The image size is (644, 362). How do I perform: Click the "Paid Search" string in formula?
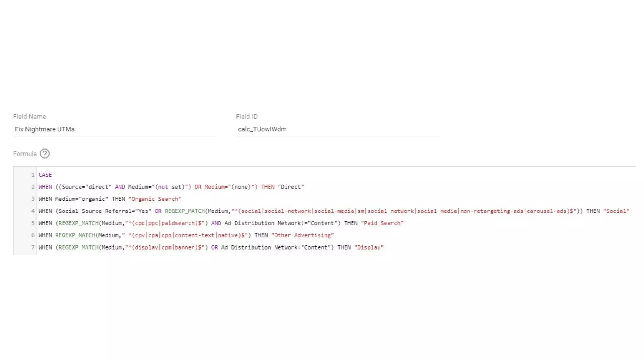click(382, 223)
